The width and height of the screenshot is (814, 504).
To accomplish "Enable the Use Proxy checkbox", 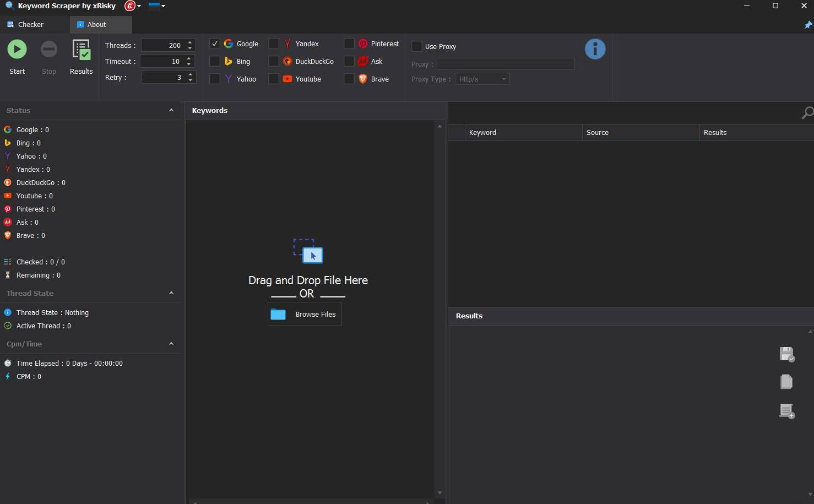I will click(417, 46).
